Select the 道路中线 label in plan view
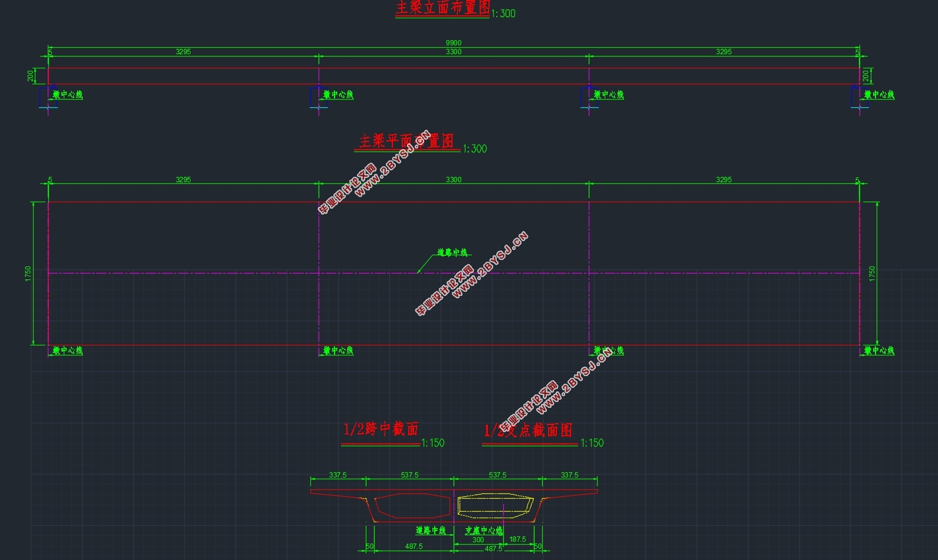This screenshot has height=560, width=938. click(x=452, y=253)
